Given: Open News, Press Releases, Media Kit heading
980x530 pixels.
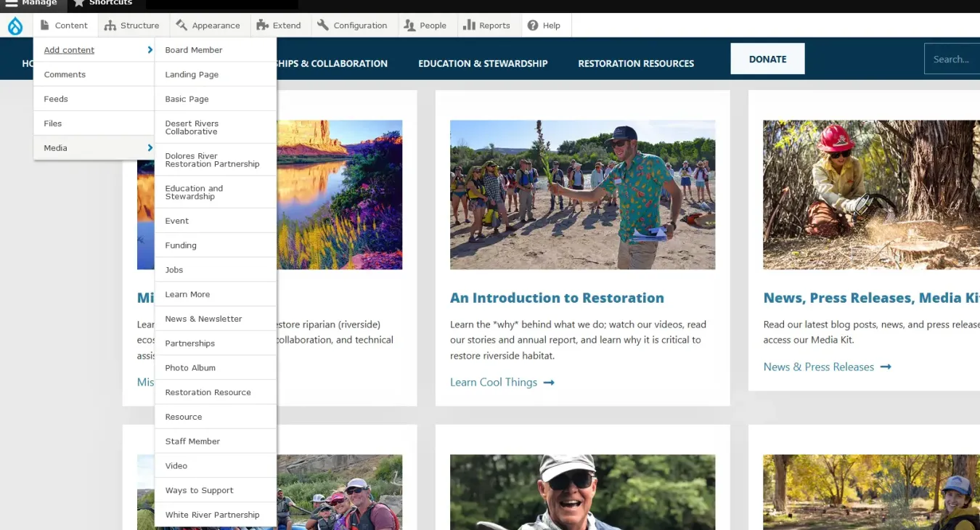Looking at the screenshot, I should tap(871, 298).
